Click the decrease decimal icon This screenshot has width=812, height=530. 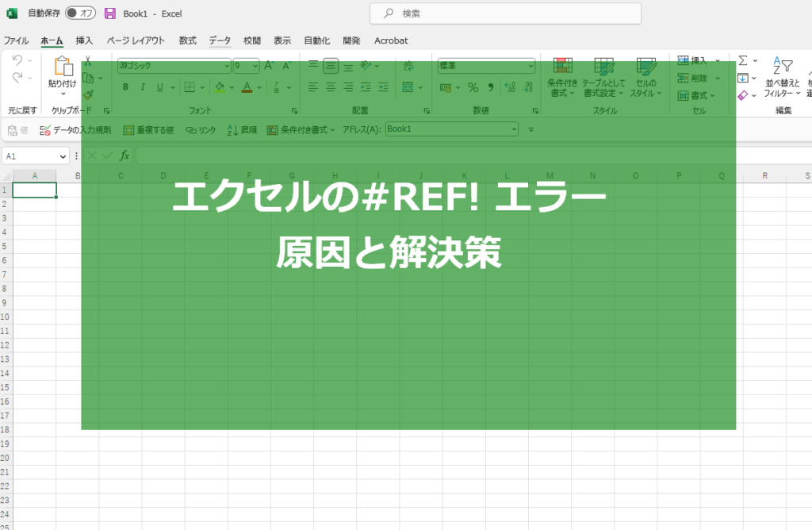(527, 87)
